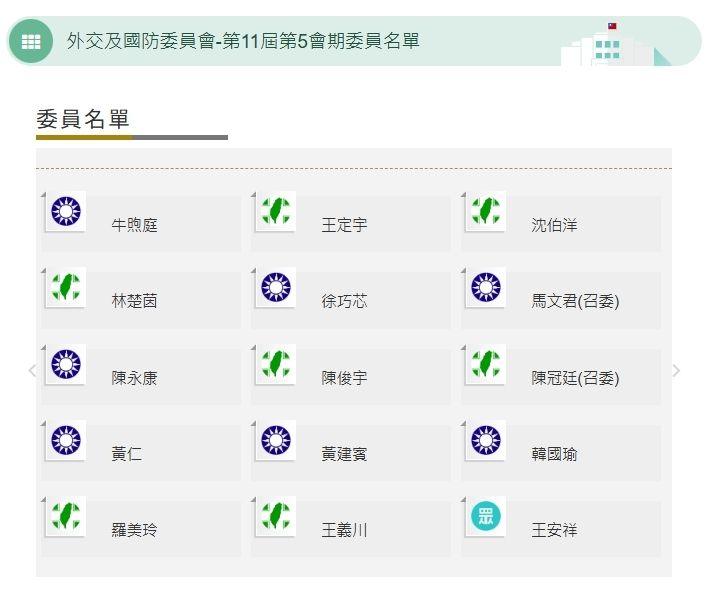Open member 馬文君(召委) profile

click(x=575, y=301)
